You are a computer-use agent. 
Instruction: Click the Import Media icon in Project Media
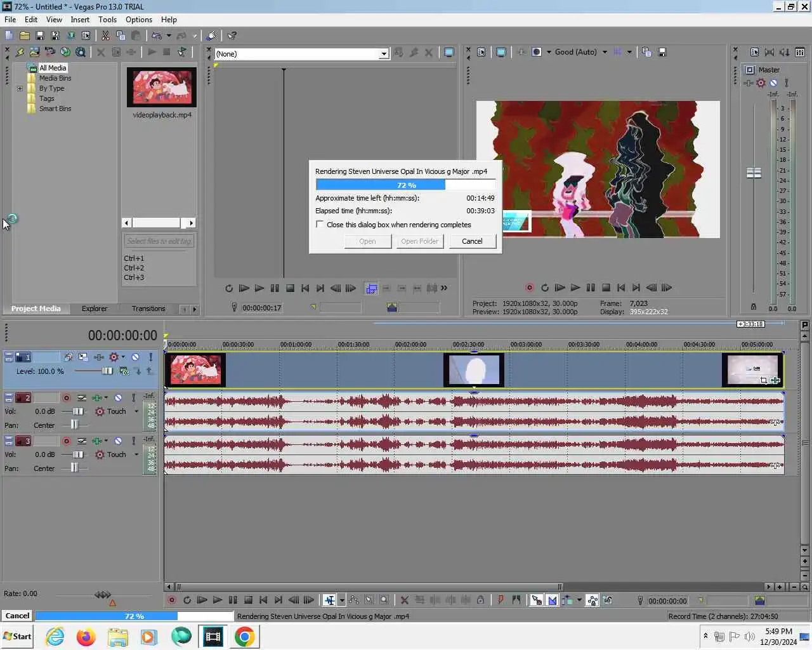coord(34,52)
